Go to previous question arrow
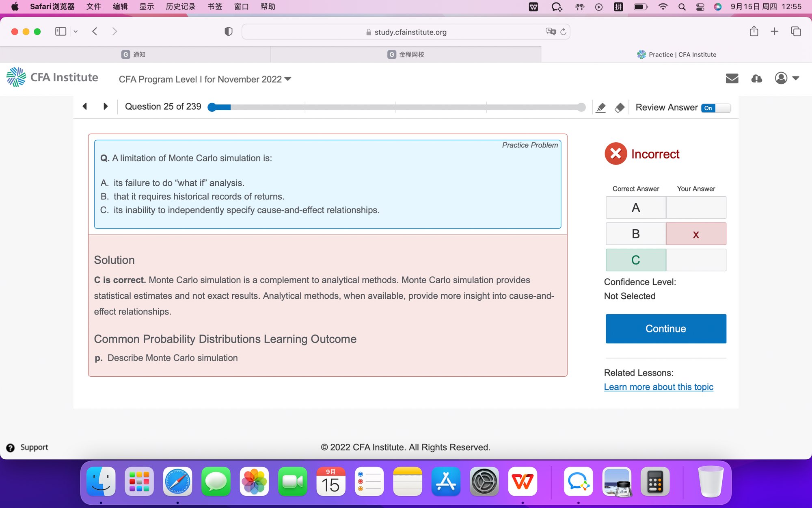812x508 pixels. click(84, 106)
